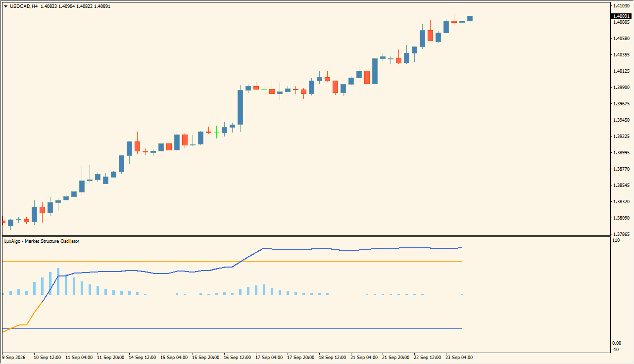
Task: Click the last blue candle near 1.40891
Action: [470, 18]
